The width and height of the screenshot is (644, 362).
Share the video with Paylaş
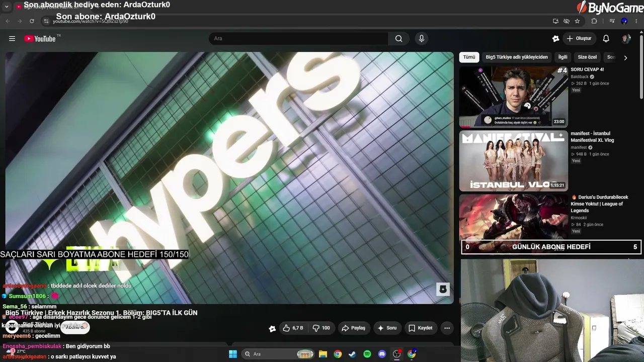click(353, 328)
